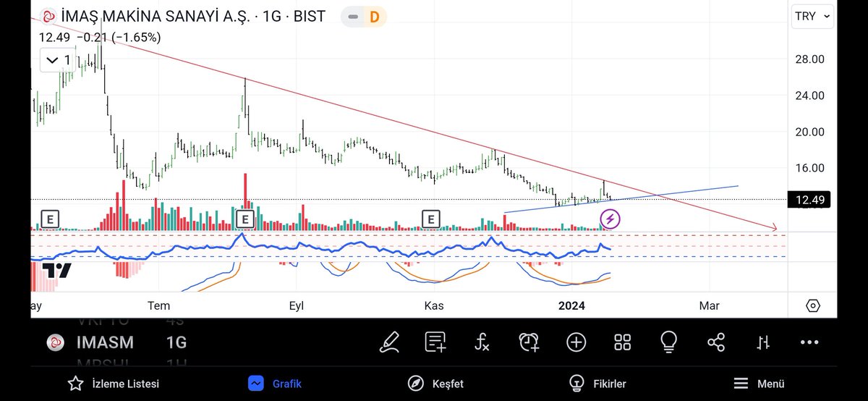
Task: Open chart settings hexagon icon
Action: tap(814, 305)
